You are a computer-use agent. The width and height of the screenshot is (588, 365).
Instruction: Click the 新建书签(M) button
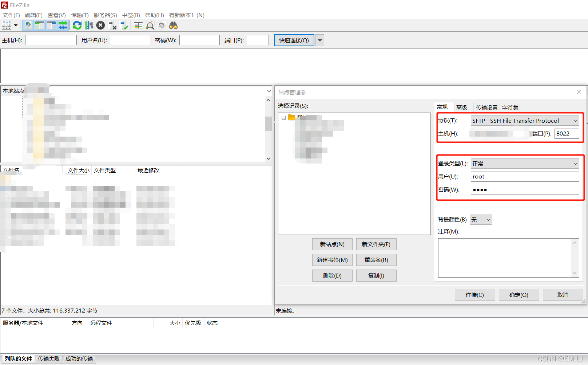click(332, 260)
